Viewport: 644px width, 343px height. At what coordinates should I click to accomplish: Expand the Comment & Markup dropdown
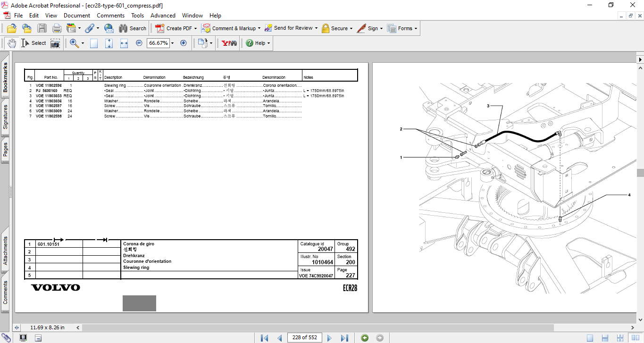coord(259,28)
